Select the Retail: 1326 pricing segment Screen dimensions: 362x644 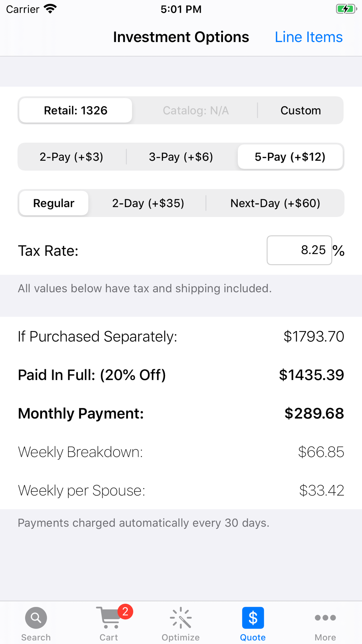76,110
